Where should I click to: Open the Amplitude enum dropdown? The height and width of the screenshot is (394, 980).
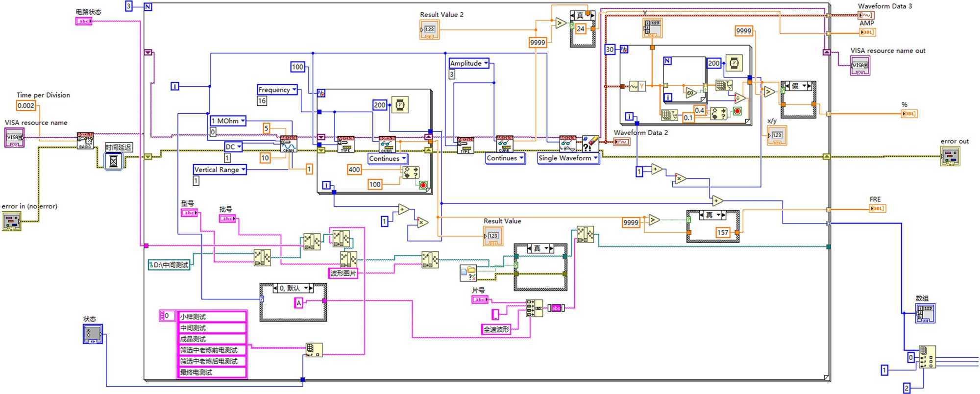[469, 63]
